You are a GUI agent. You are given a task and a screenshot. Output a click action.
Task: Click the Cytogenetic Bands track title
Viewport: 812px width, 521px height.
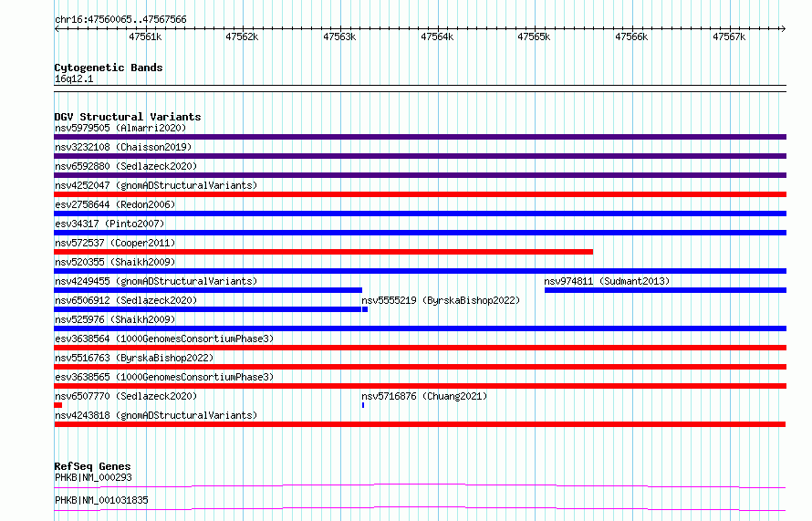(x=109, y=68)
